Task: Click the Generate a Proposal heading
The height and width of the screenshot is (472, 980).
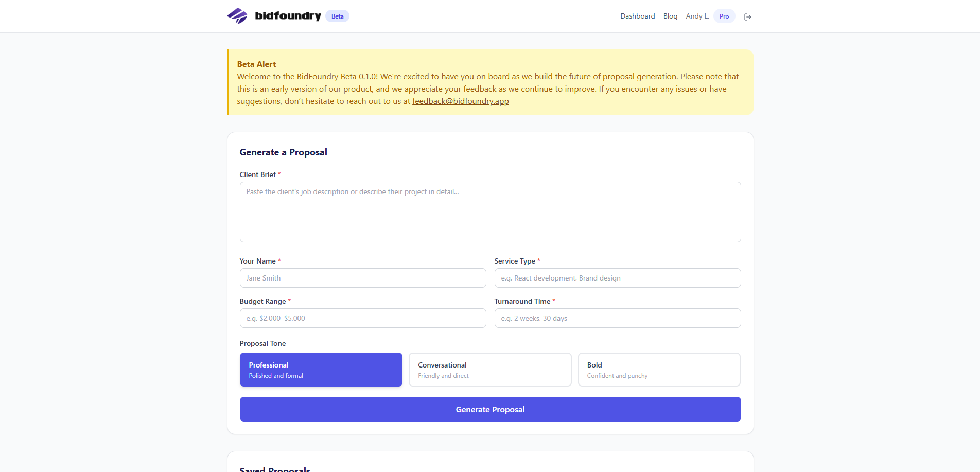Action: pyautogui.click(x=283, y=152)
